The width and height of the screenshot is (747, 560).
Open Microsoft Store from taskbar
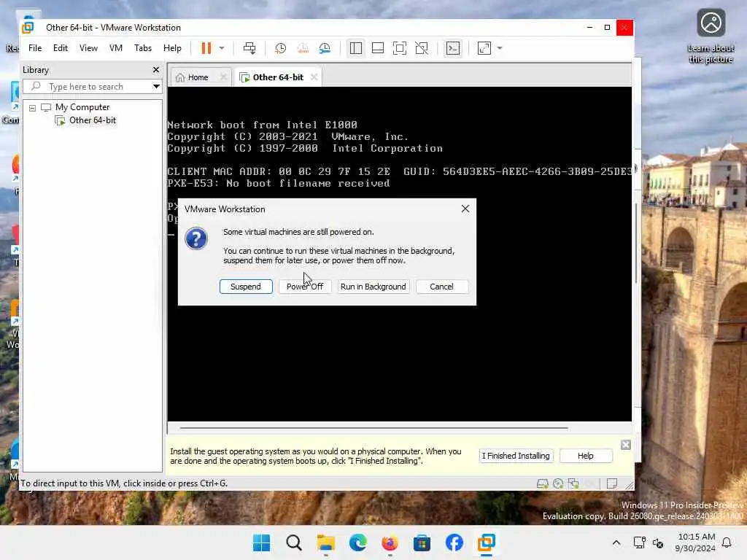[x=422, y=542]
